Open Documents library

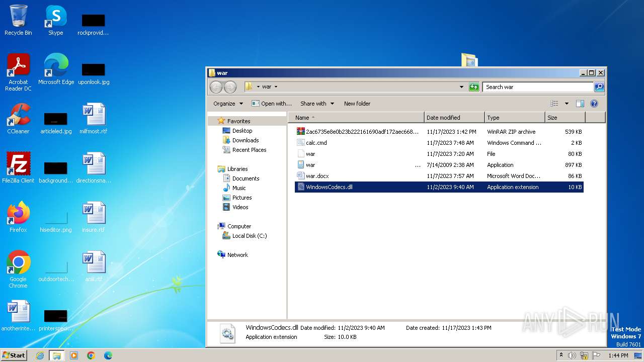[x=246, y=178]
